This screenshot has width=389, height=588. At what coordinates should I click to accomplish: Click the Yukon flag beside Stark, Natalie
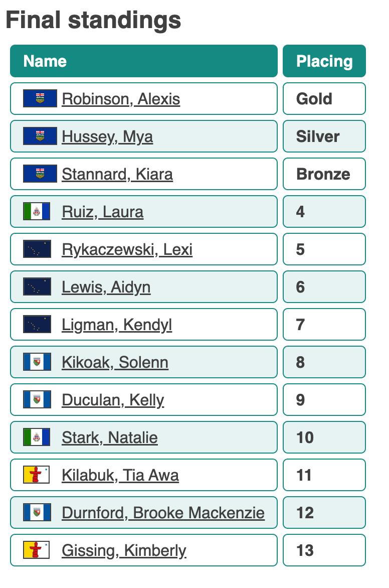click(x=37, y=437)
